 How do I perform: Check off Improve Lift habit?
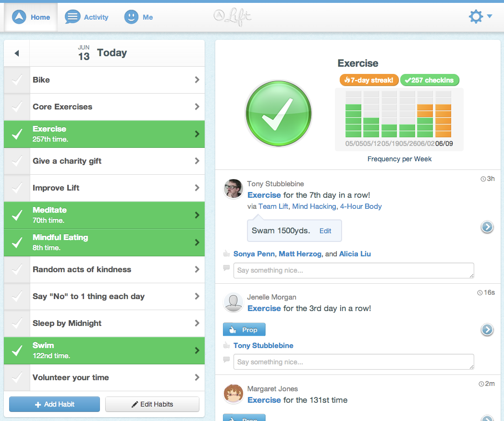(17, 188)
